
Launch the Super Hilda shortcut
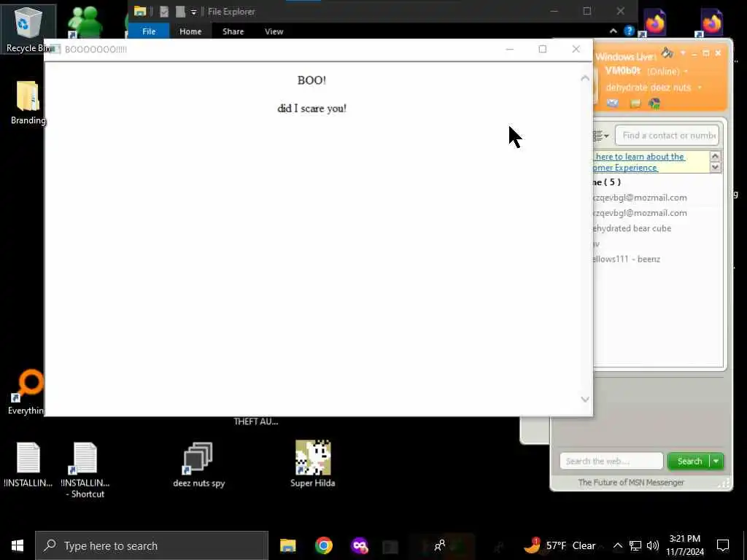[312, 463]
